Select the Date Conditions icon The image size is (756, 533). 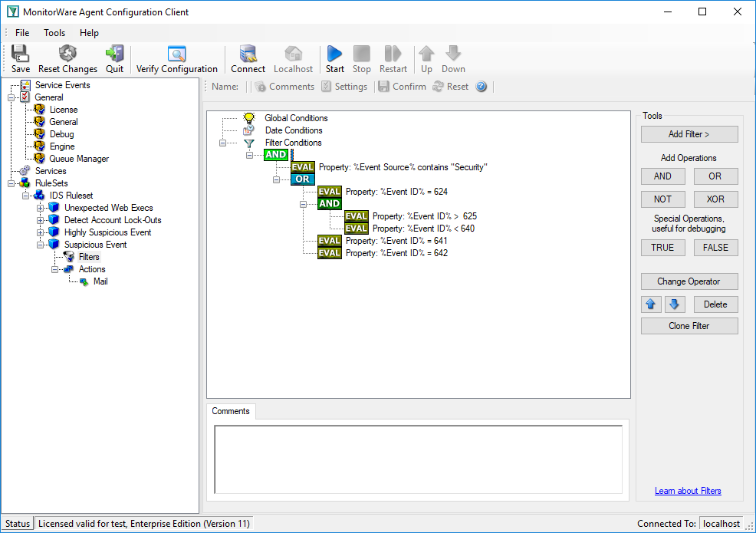pyautogui.click(x=248, y=130)
